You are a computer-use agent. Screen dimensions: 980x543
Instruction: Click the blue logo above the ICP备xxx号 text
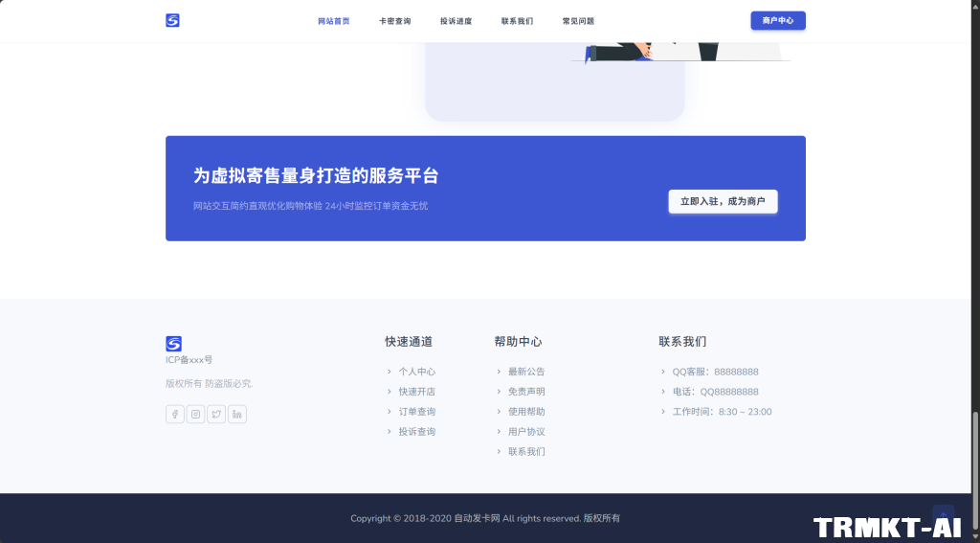pyautogui.click(x=174, y=344)
